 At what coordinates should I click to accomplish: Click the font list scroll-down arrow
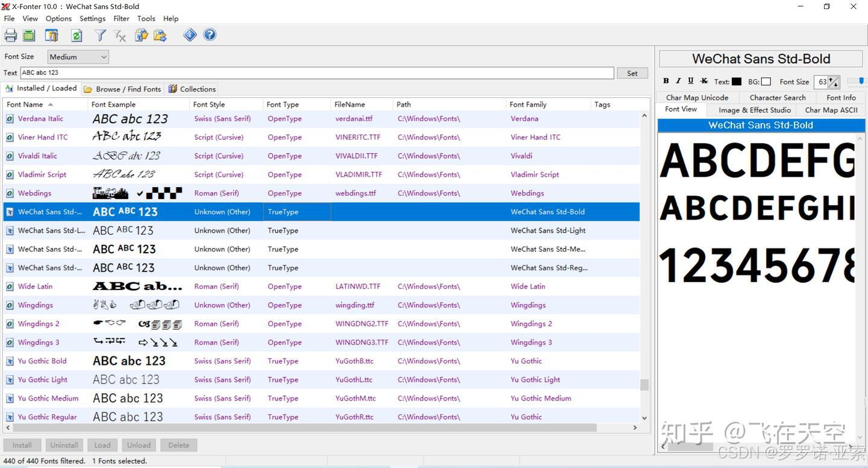[644, 418]
